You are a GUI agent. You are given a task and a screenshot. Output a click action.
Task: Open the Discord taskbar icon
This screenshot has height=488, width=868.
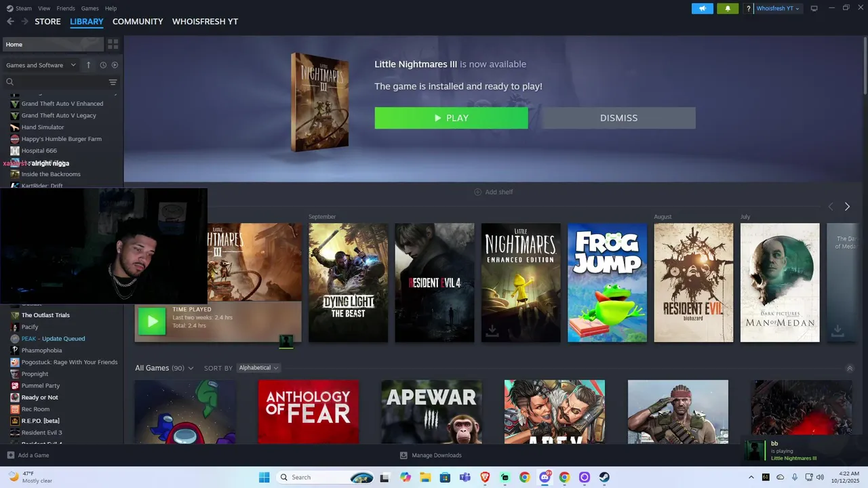[545, 477]
